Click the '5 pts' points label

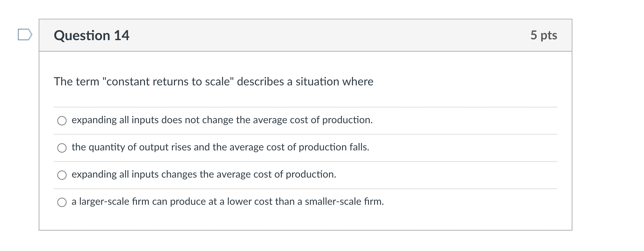tap(543, 35)
